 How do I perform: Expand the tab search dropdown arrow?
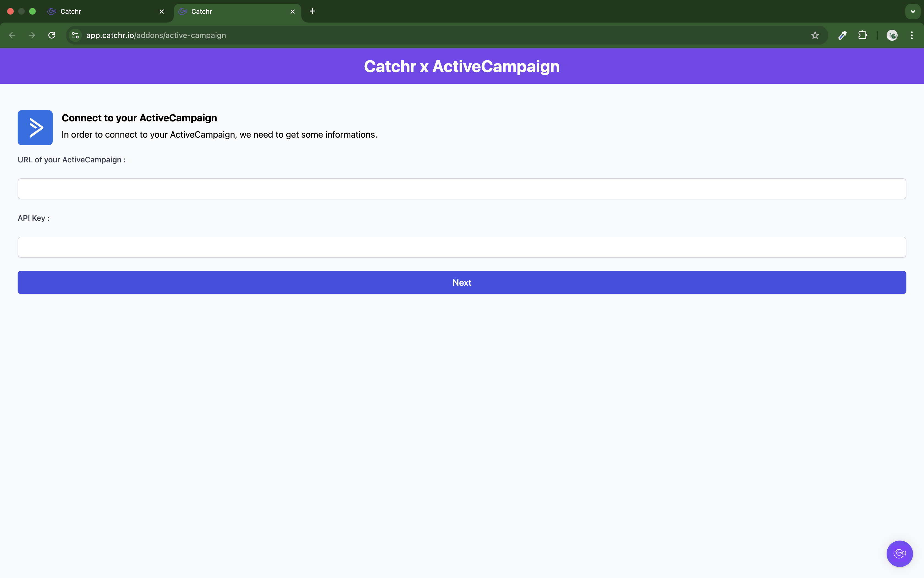point(913,12)
